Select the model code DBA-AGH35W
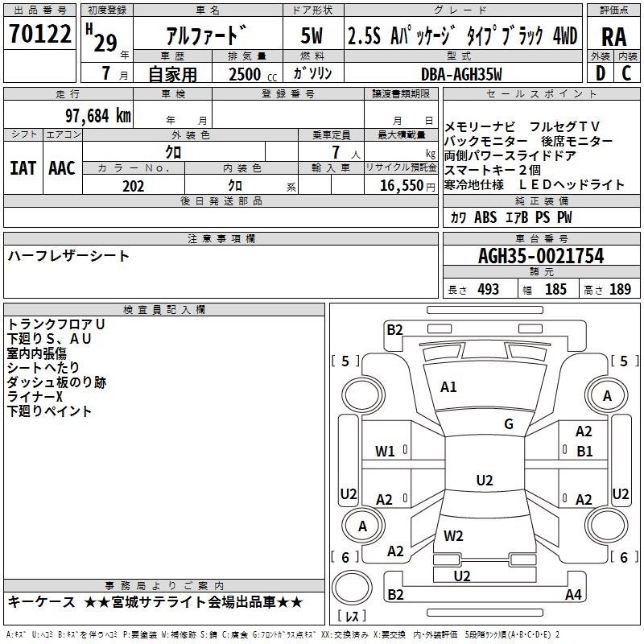 tap(461, 74)
